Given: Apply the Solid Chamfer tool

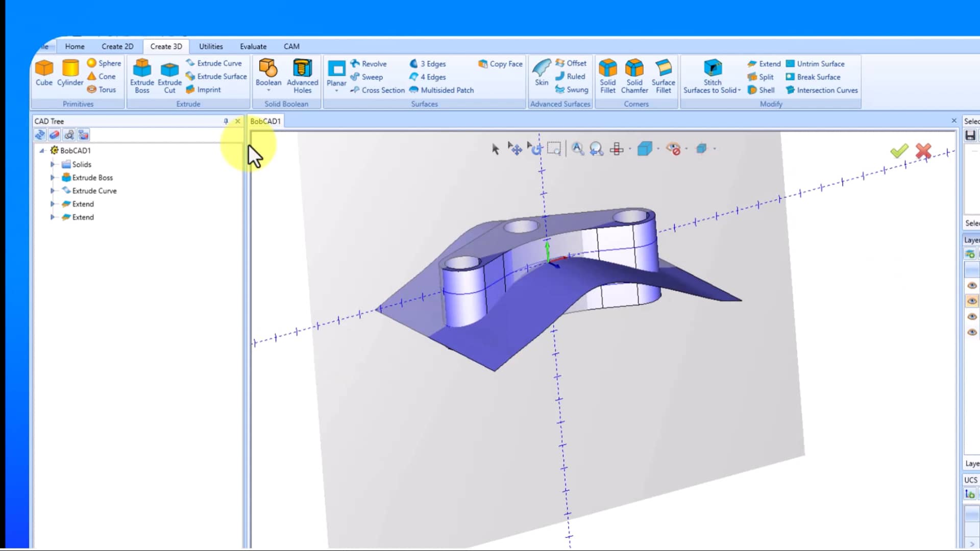Looking at the screenshot, I should point(634,76).
